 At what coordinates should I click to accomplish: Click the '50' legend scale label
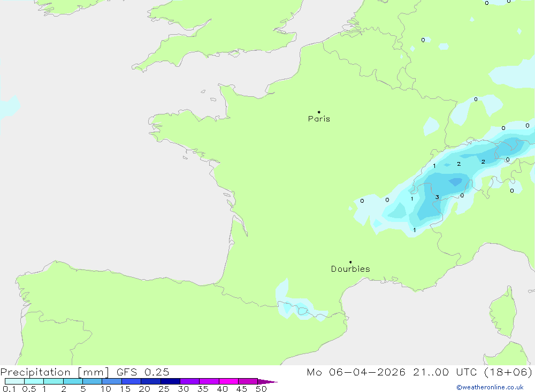click(261, 389)
